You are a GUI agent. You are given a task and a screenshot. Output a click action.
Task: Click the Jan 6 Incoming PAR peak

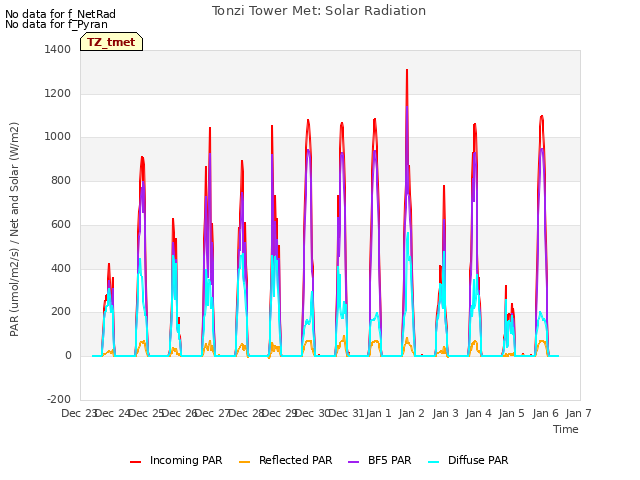click(x=542, y=116)
